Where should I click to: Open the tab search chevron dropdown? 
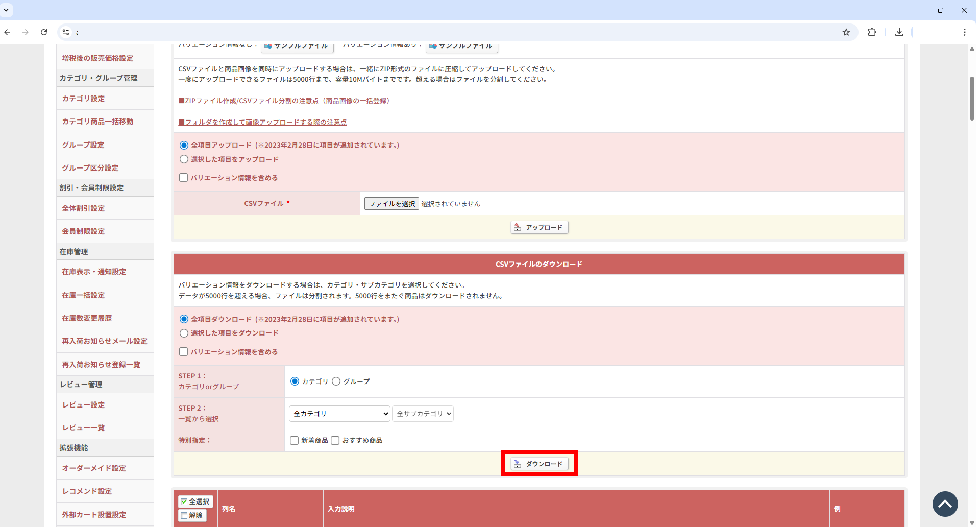6,10
